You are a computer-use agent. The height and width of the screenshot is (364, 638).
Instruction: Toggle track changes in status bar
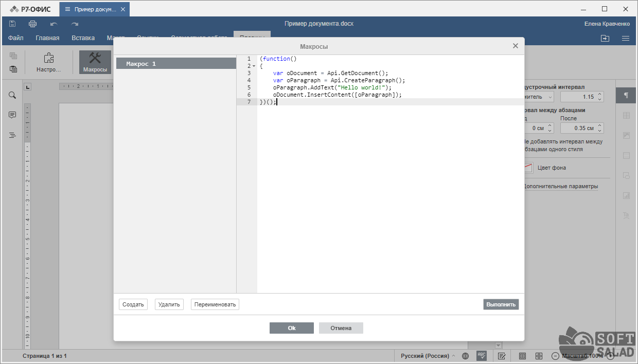(502, 356)
